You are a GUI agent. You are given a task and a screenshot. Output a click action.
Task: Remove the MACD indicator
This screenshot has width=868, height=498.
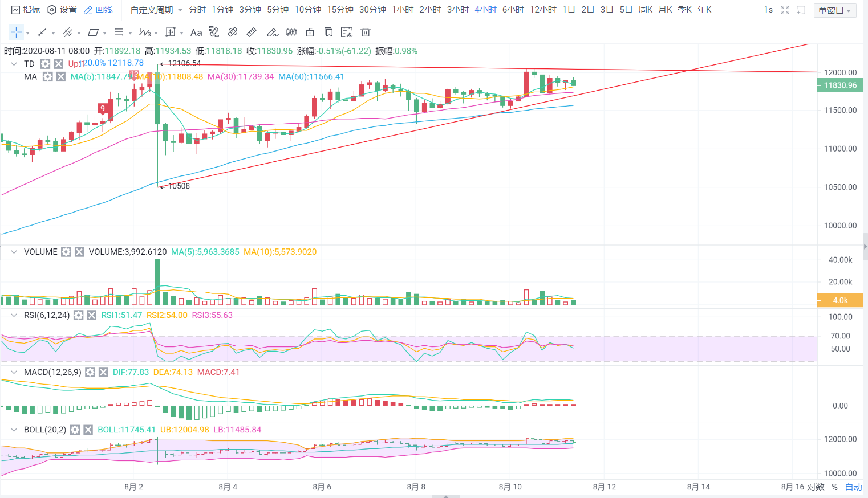pyautogui.click(x=103, y=372)
